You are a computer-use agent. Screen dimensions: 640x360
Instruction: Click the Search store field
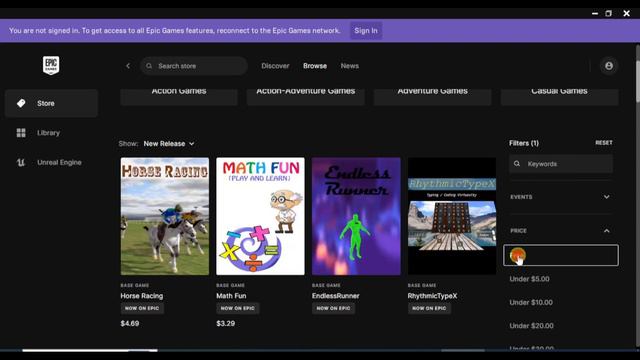[194, 66]
